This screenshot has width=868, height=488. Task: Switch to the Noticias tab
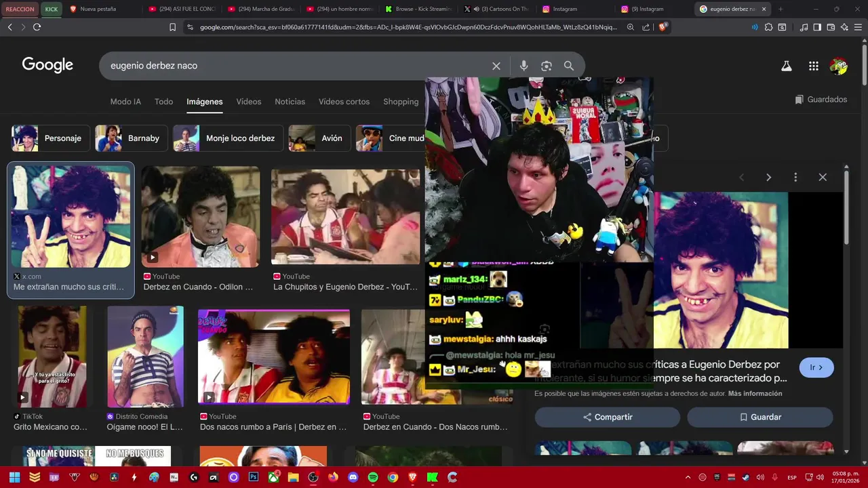tap(290, 102)
